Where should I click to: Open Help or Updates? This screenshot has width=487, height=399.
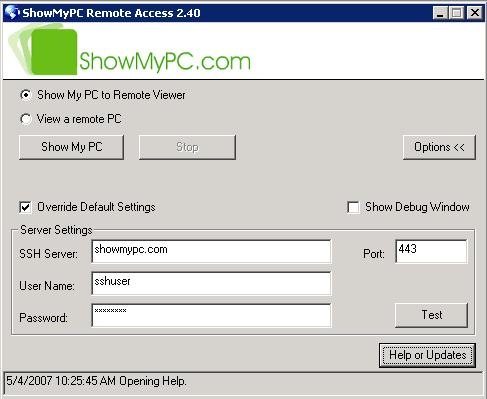(x=427, y=355)
